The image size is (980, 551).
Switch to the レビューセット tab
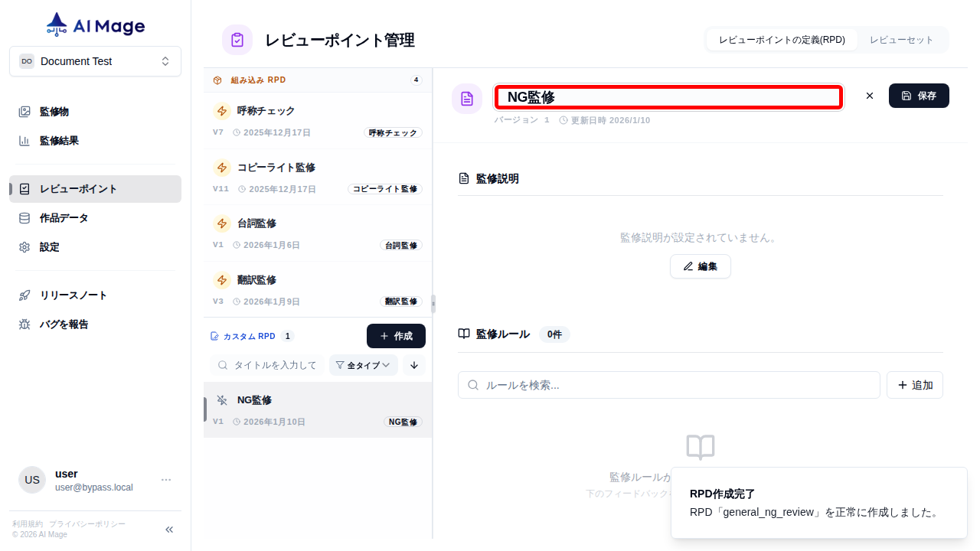point(902,39)
